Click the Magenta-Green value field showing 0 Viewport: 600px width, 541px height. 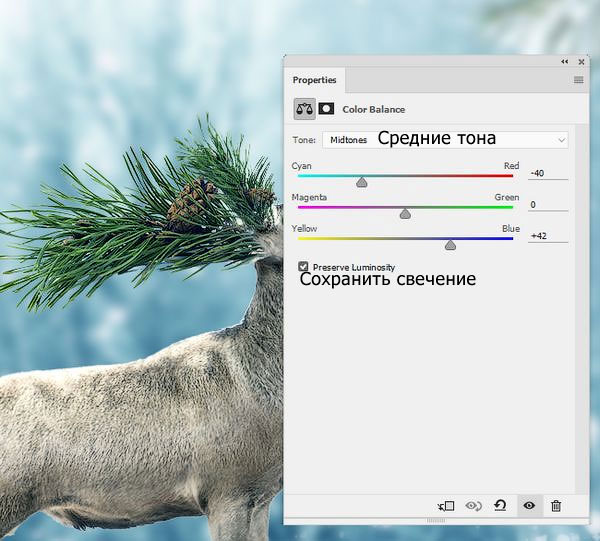[548, 205]
